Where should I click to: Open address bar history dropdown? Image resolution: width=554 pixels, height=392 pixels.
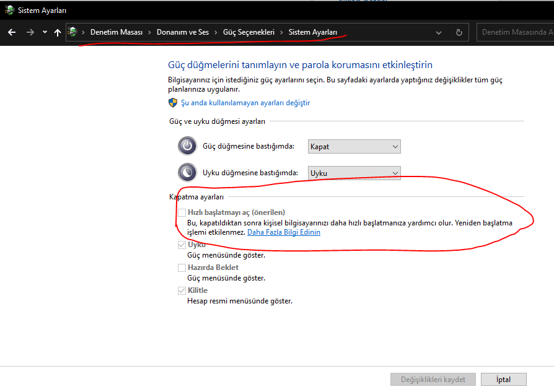439,32
